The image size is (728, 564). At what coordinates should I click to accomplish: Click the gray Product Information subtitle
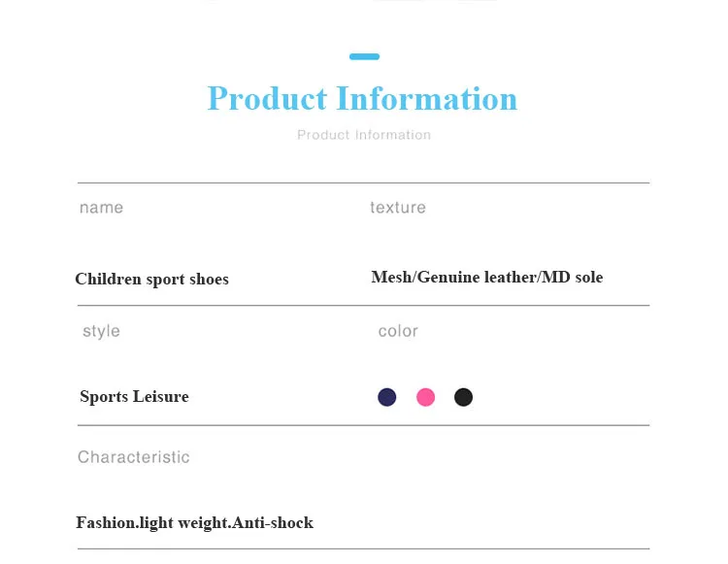click(364, 135)
